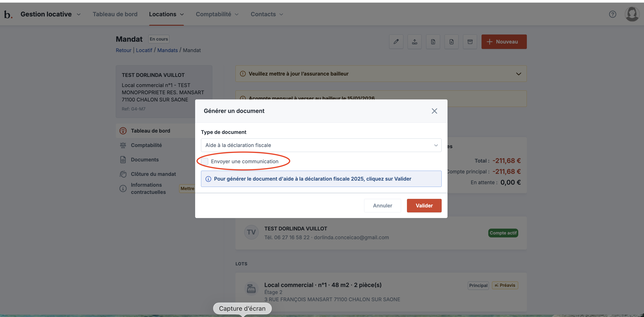Click the invoice document icon in toolbar
This screenshot has width=644, height=317.
tap(433, 42)
